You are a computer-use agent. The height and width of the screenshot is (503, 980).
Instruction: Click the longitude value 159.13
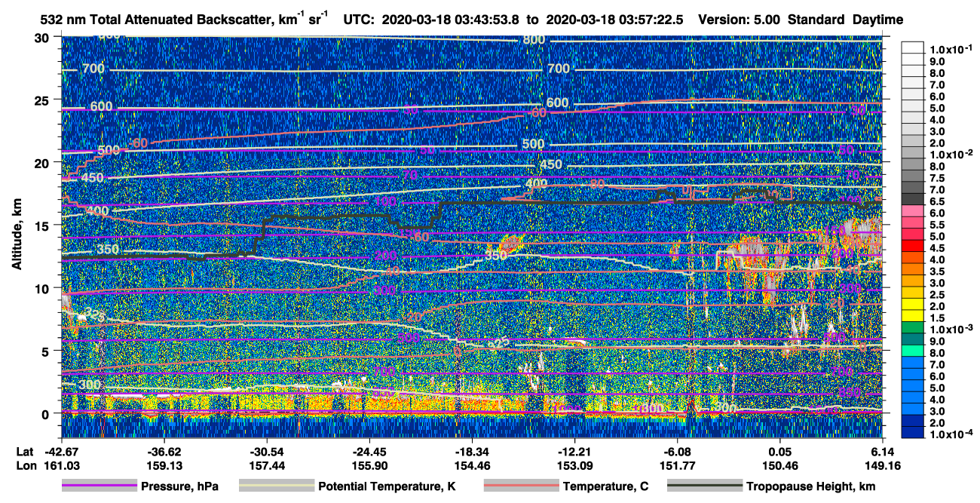(x=164, y=465)
